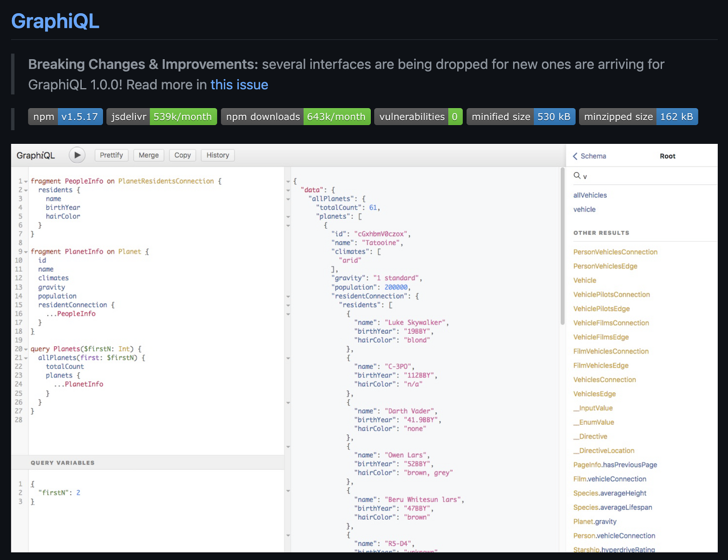Click the Prettify button
Image resolution: width=728 pixels, height=560 pixels.
coord(111,155)
